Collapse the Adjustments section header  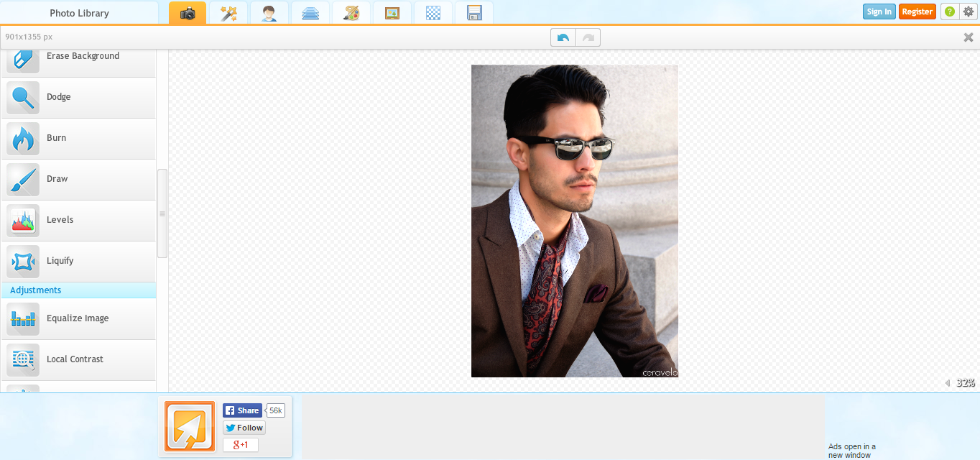pos(78,290)
